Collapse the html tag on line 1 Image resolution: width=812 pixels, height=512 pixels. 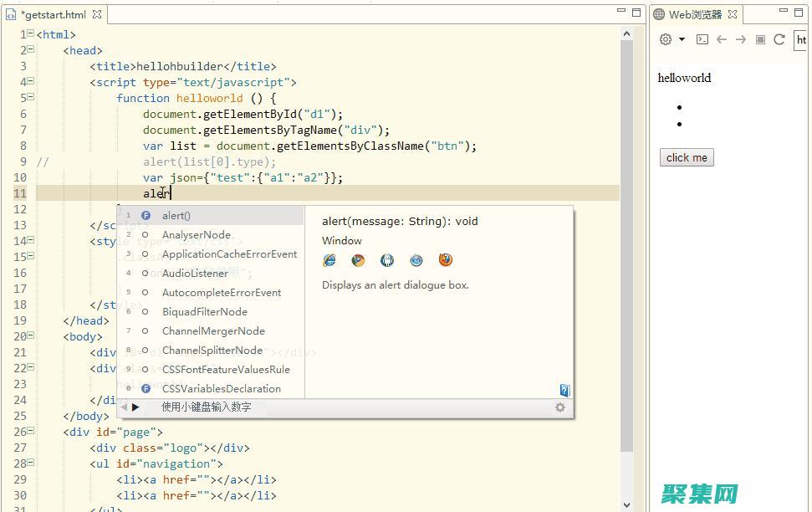(30, 34)
